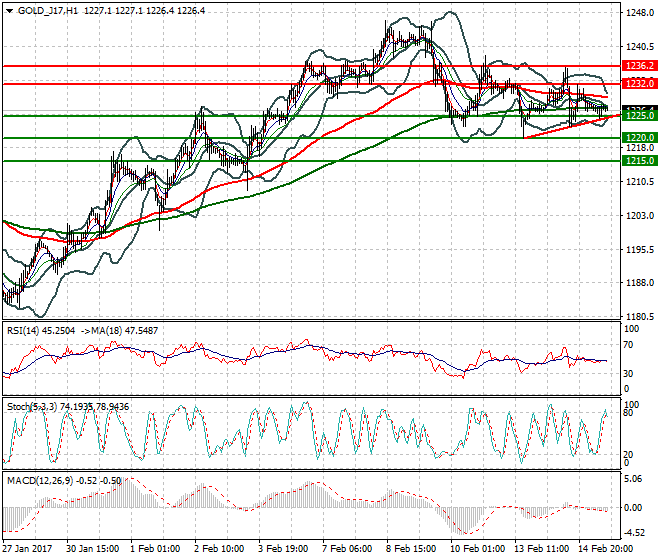Click the 80 level on the Stochastic scale

pyautogui.click(x=628, y=413)
